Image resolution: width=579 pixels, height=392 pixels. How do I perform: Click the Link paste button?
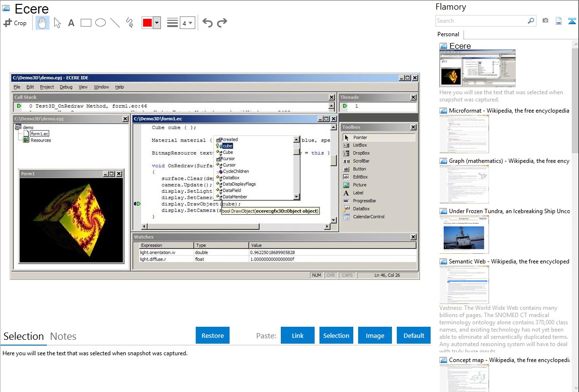pos(298,335)
